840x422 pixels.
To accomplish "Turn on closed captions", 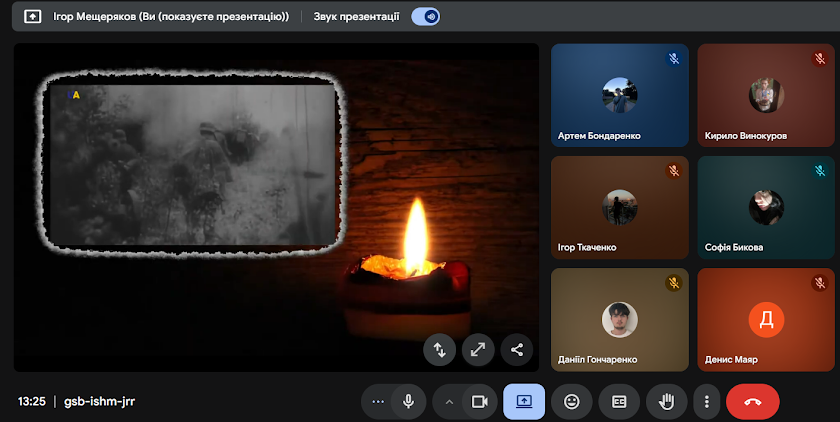I will [x=619, y=401].
